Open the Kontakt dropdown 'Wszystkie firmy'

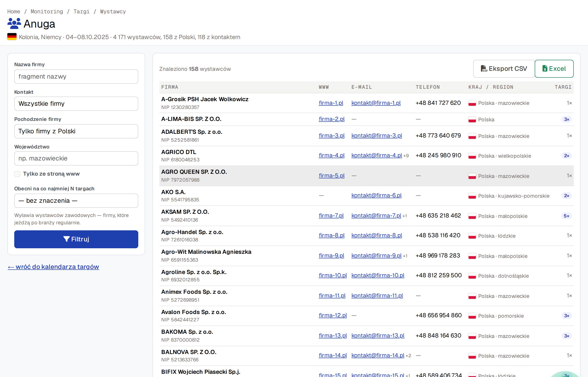(76, 103)
